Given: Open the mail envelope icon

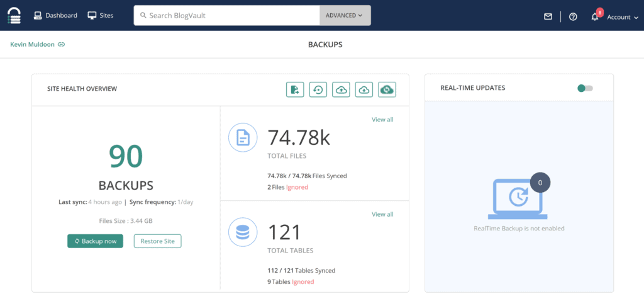Looking at the screenshot, I should tap(548, 16).
